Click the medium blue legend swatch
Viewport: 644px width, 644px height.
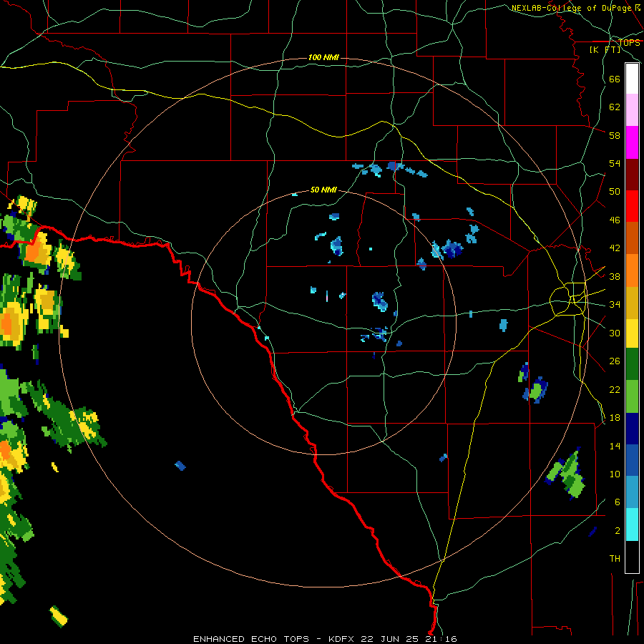(632, 461)
